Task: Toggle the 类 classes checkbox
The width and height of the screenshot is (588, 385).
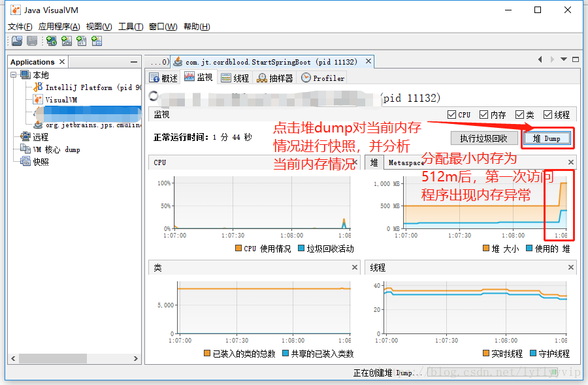Action: 519,115
